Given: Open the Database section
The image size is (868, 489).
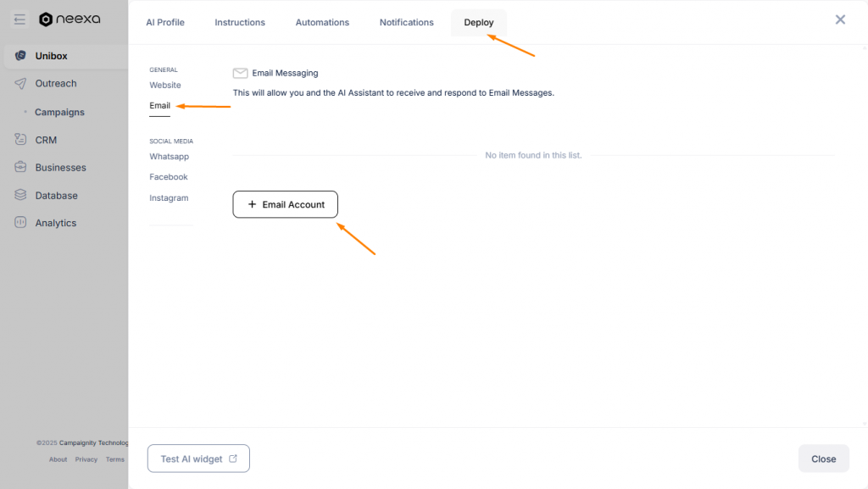Looking at the screenshot, I should coord(55,195).
